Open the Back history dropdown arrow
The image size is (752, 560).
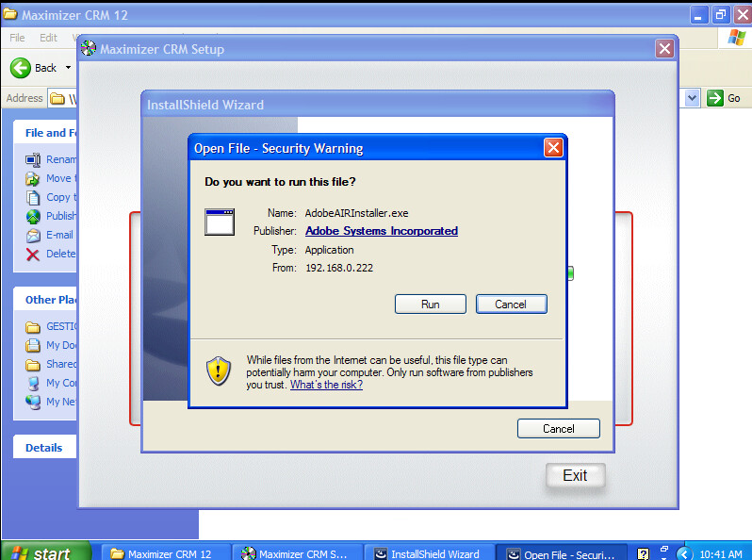click(68, 68)
